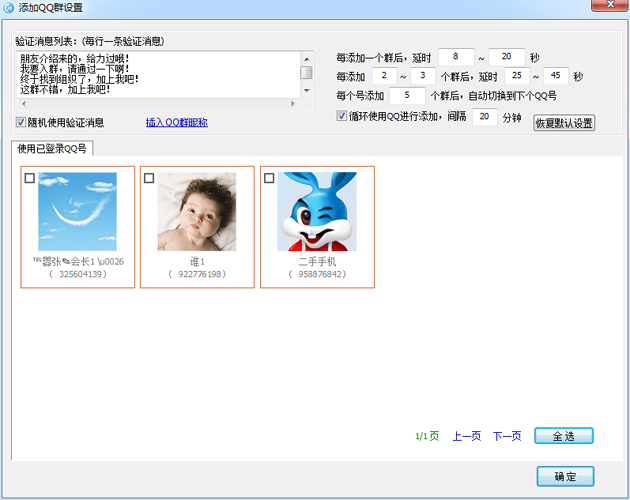
Task: Close the 添加QQ群设置 dialog
Action: click(610, 5)
